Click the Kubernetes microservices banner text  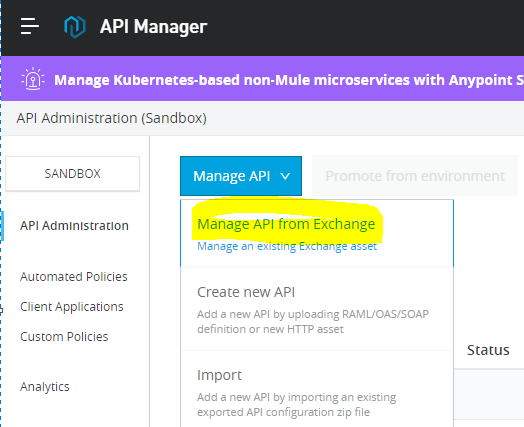coord(289,80)
